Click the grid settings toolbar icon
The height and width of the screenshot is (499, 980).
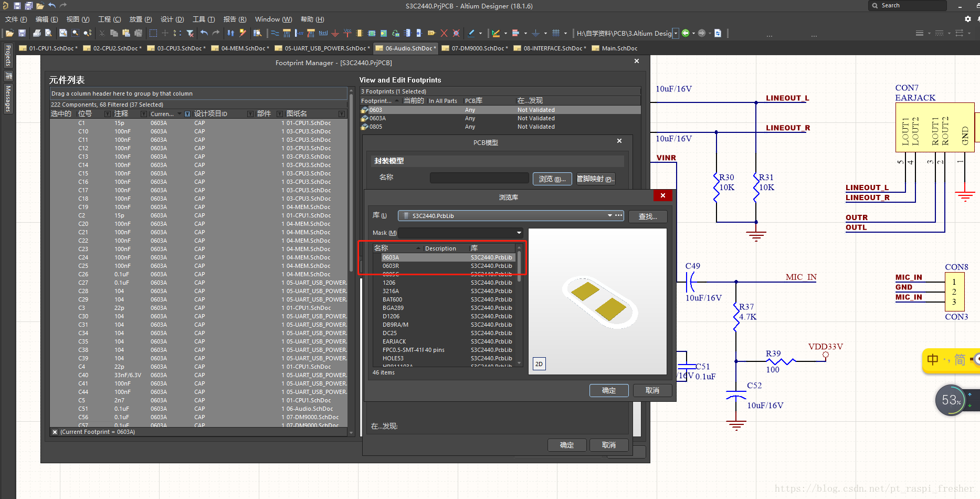click(x=556, y=33)
